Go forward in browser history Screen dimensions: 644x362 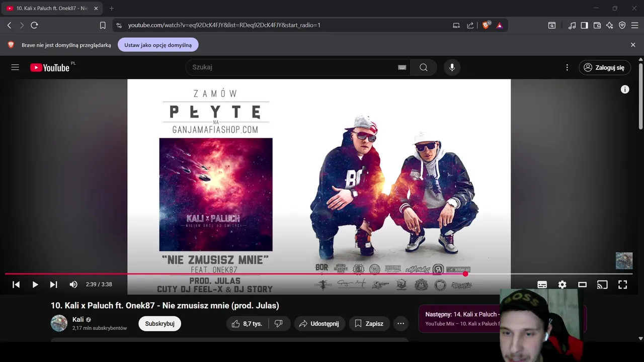tap(22, 25)
